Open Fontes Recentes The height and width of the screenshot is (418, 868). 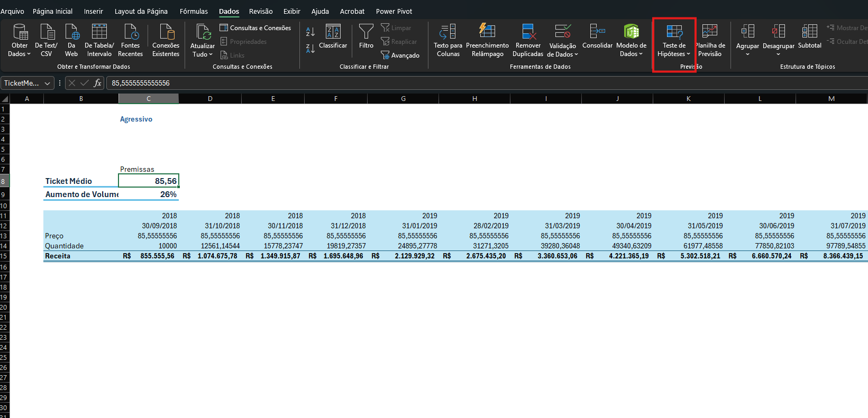point(131,40)
